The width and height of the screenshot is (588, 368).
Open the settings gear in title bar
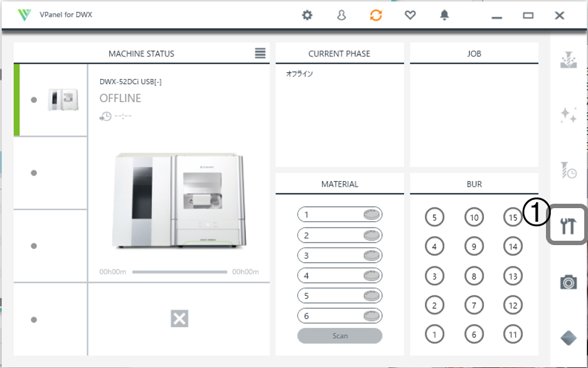(307, 16)
